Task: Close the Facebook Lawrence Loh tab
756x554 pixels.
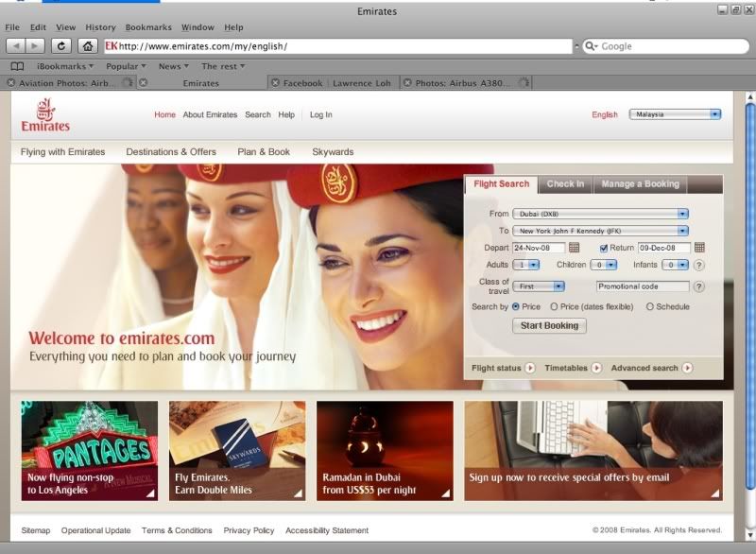Action: (x=275, y=83)
